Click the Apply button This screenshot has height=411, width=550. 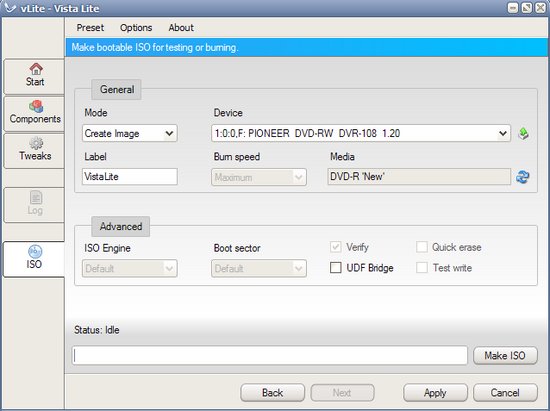pos(435,393)
